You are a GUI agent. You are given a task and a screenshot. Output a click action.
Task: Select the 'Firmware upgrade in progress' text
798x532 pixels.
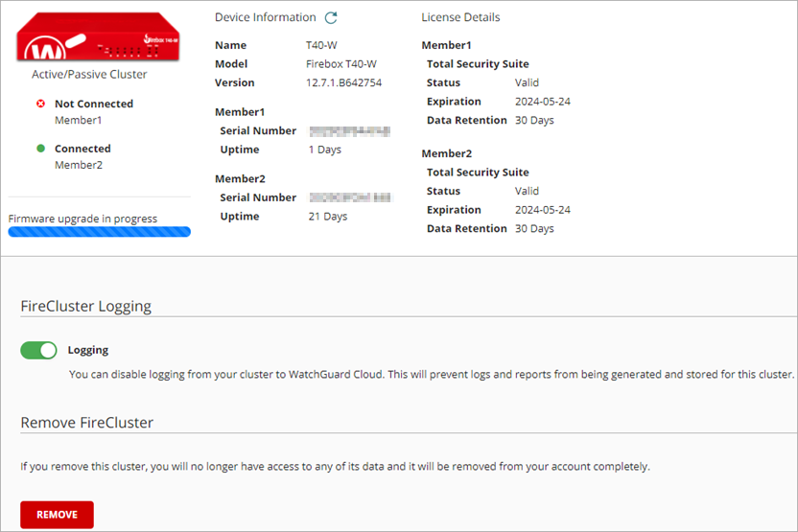click(x=82, y=219)
